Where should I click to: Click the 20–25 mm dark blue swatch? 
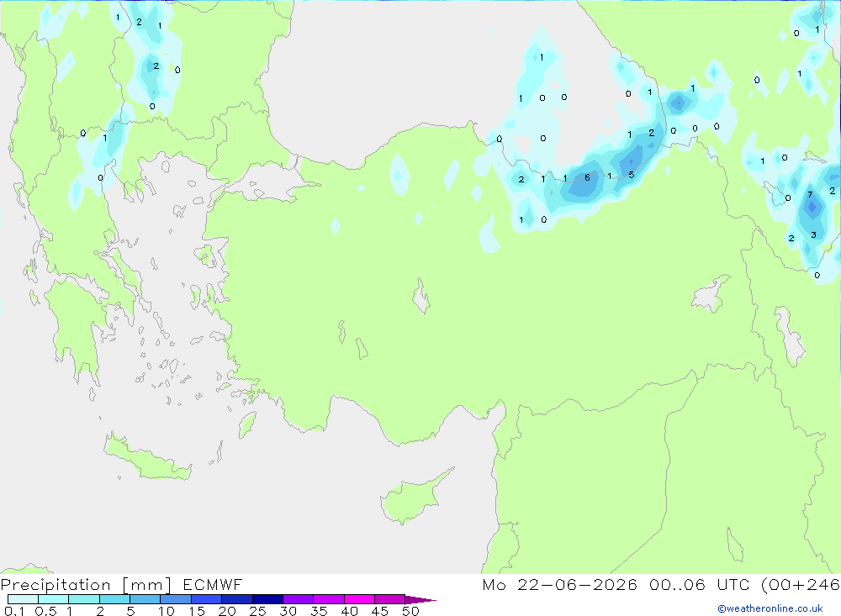click(237, 599)
